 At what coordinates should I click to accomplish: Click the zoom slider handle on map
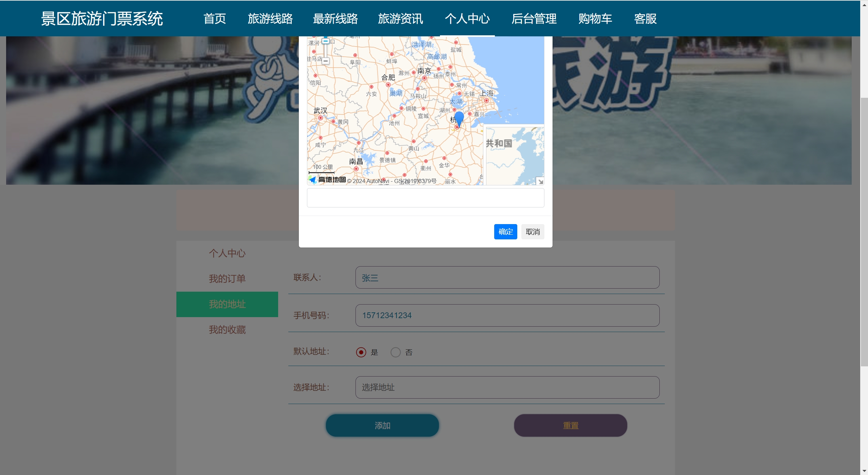point(326,41)
